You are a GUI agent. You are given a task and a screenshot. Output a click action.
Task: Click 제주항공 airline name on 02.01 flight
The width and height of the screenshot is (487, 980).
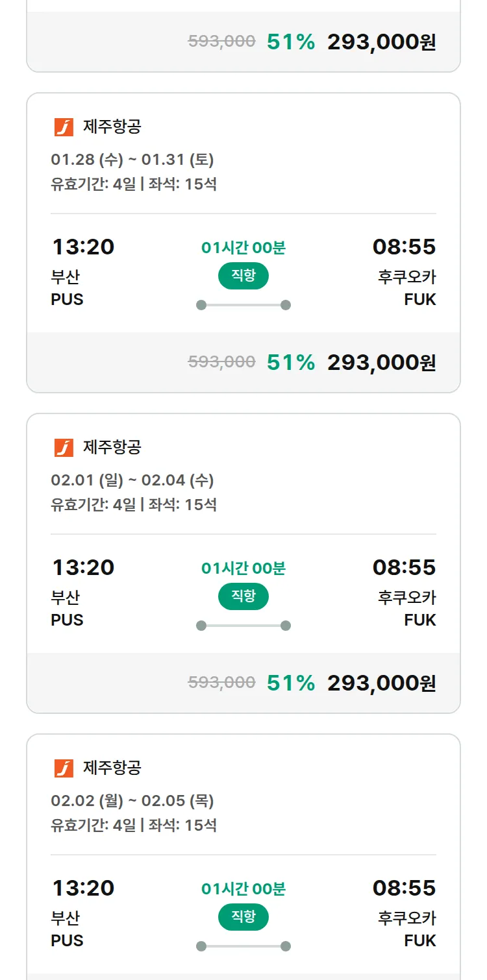[112, 448]
